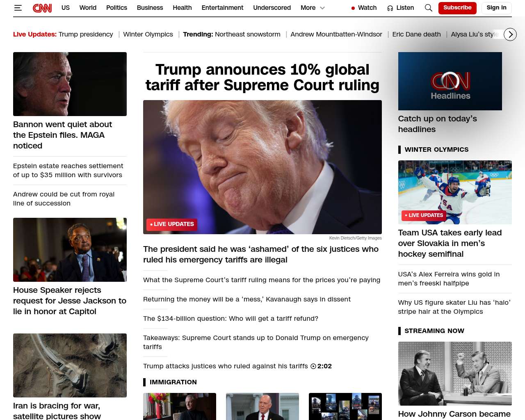Open the search magnifier icon
525x420 pixels.
tap(428, 8)
